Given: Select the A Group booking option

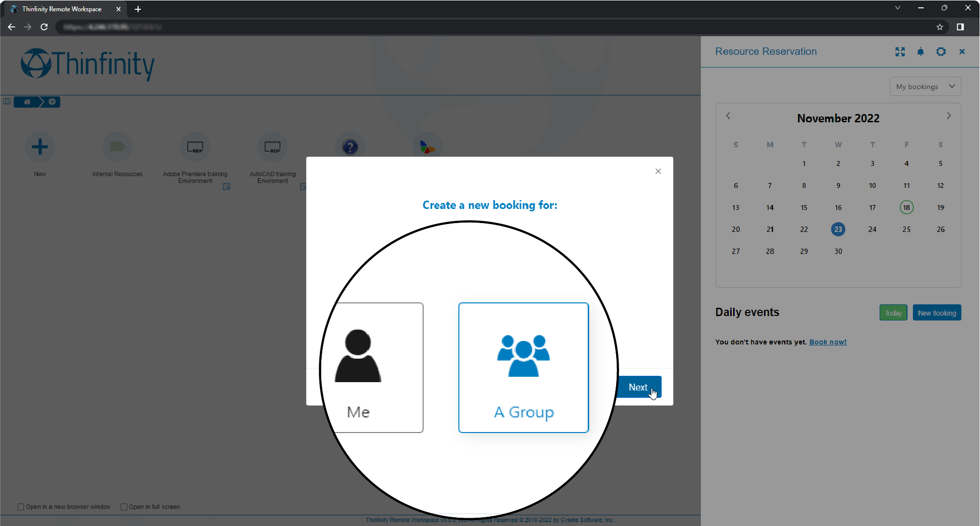Looking at the screenshot, I should 523,367.
